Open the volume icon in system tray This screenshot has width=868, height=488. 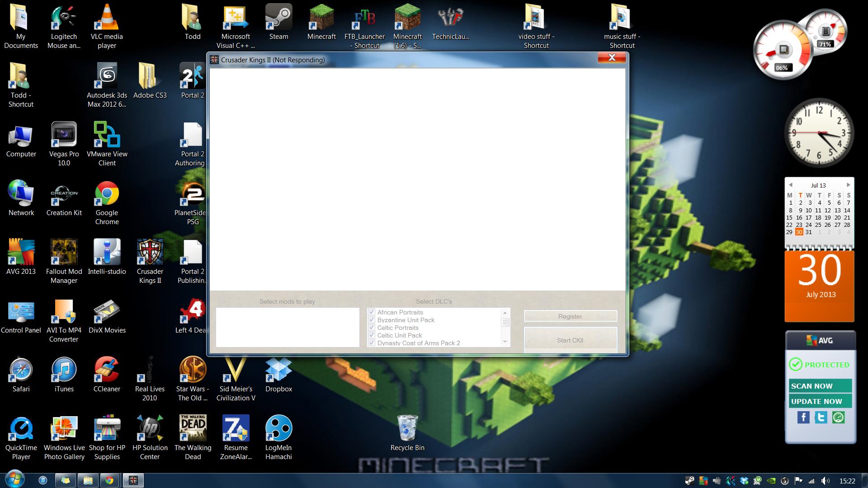pyautogui.click(x=825, y=481)
